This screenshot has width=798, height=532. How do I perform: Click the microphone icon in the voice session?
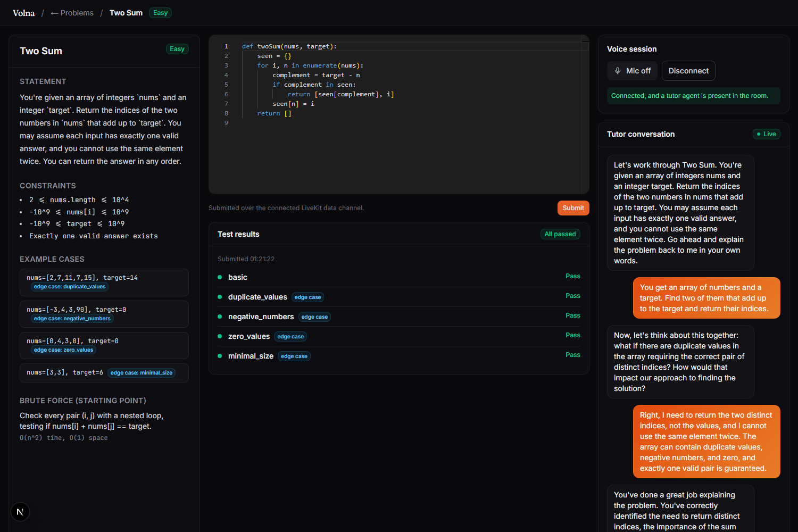(618, 71)
